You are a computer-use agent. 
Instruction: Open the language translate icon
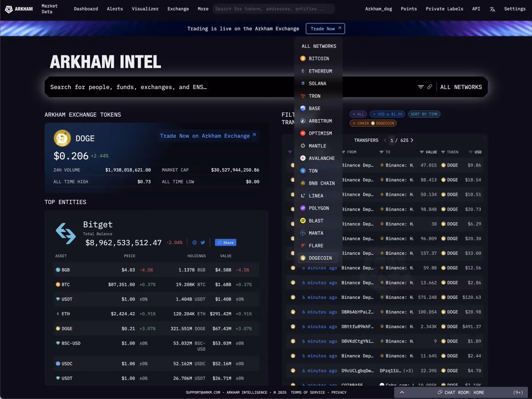click(492, 9)
